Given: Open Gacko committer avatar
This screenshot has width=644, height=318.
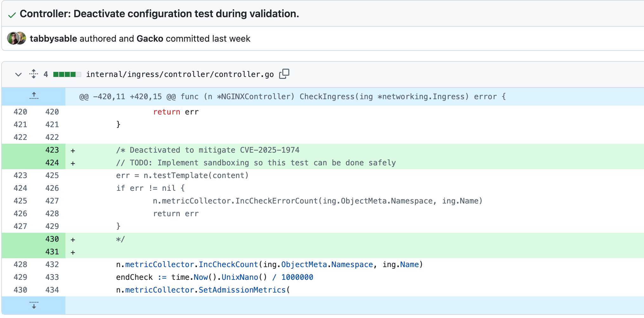Looking at the screenshot, I should [22, 38].
